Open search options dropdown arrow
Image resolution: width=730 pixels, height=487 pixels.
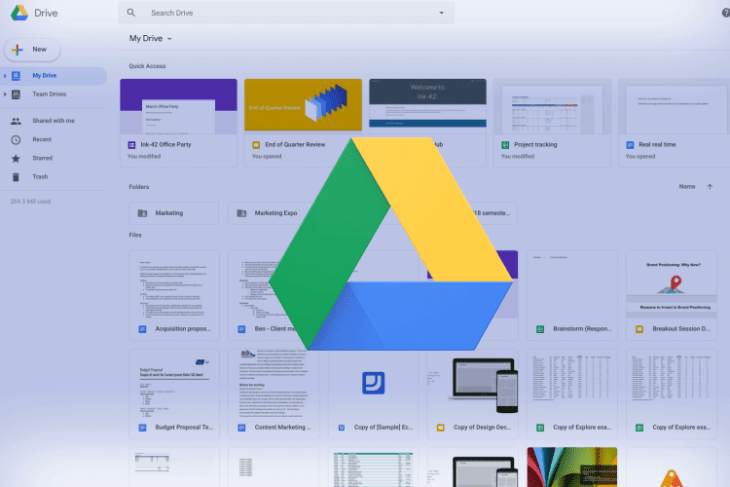(x=441, y=13)
